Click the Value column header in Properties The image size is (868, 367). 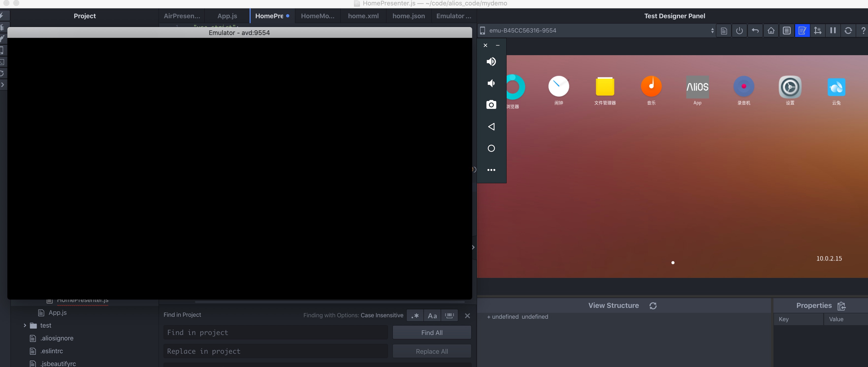[846, 319]
